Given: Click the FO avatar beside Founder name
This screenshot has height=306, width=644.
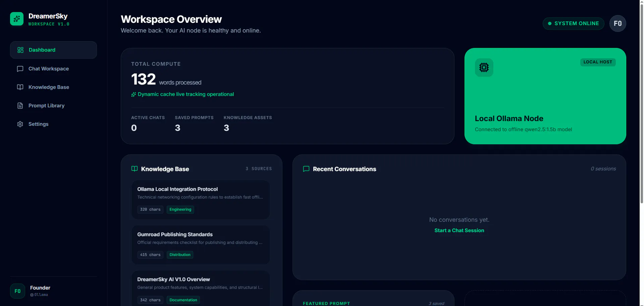Looking at the screenshot, I should click(x=17, y=291).
